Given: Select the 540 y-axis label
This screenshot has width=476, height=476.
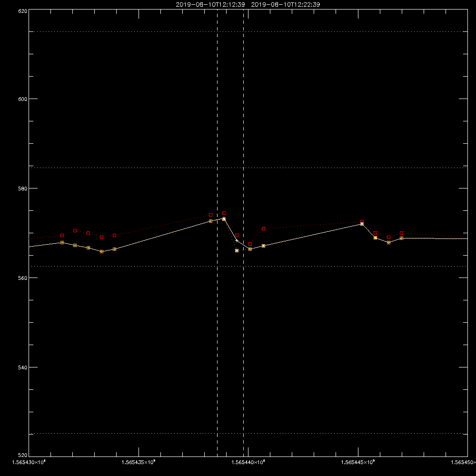Looking at the screenshot, I should click(x=23, y=367).
